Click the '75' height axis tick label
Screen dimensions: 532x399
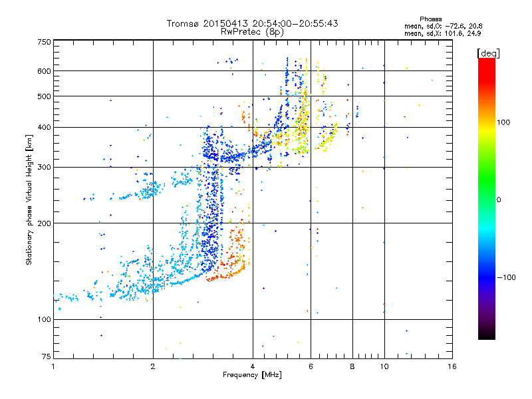pos(47,356)
